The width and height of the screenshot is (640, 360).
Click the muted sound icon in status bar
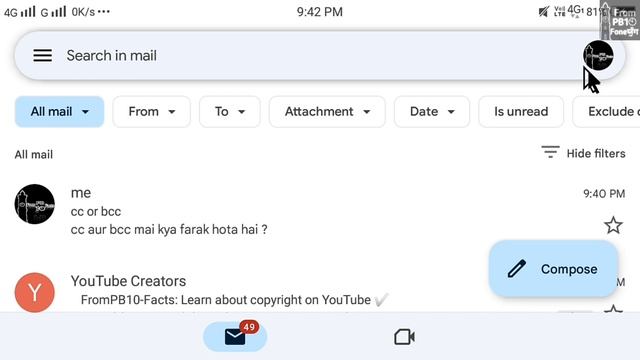(543, 12)
